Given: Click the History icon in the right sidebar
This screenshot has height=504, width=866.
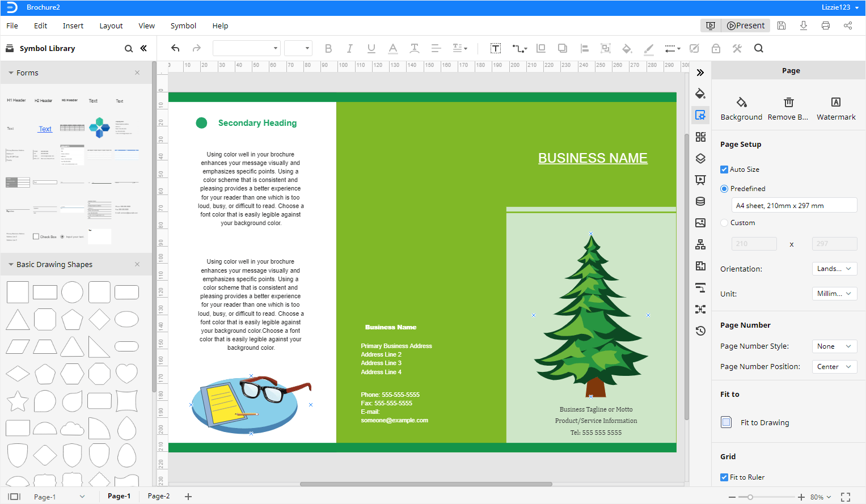Looking at the screenshot, I should (700, 331).
